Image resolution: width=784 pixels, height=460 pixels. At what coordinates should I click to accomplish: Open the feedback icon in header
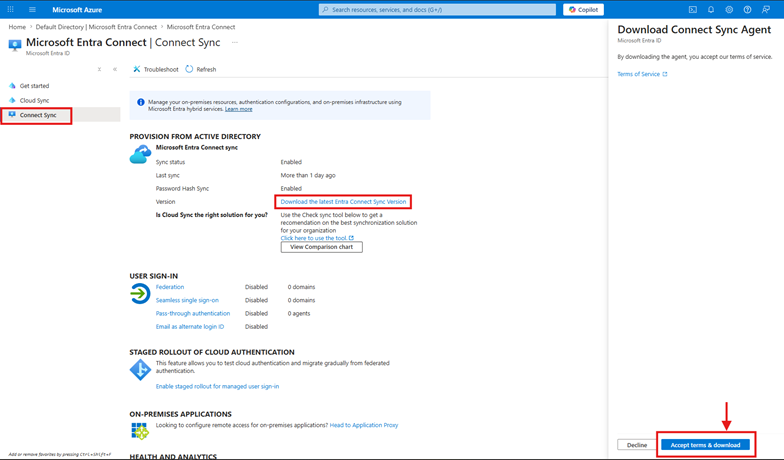tap(766, 10)
